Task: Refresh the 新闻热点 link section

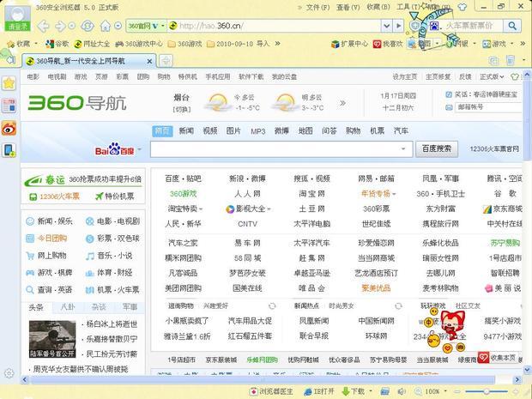Action: 398,306
